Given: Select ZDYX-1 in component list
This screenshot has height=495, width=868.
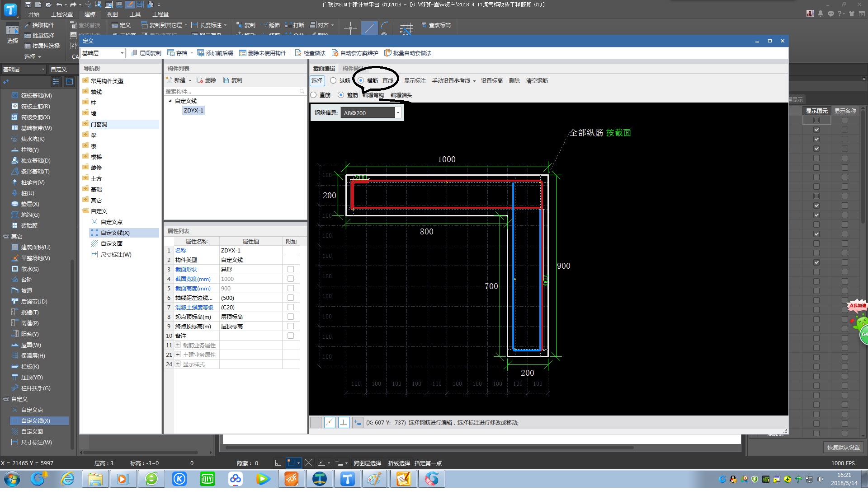Looking at the screenshot, I should (x=193, y=111).
